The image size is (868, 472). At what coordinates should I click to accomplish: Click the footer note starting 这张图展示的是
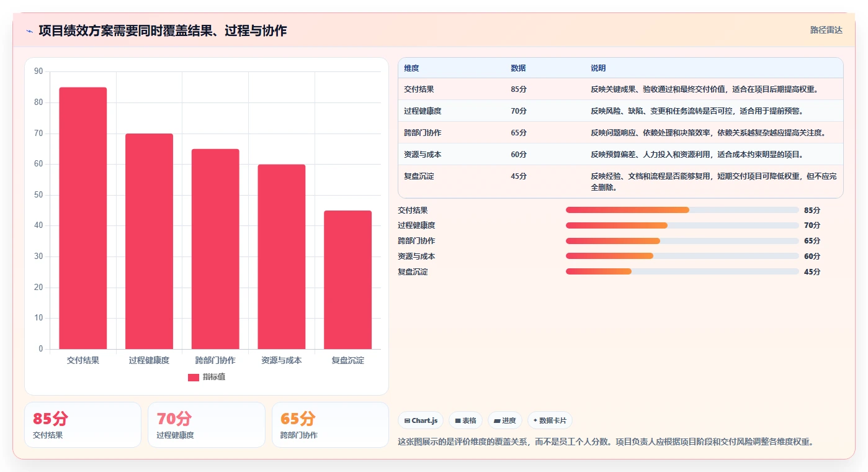coord(606,442)
